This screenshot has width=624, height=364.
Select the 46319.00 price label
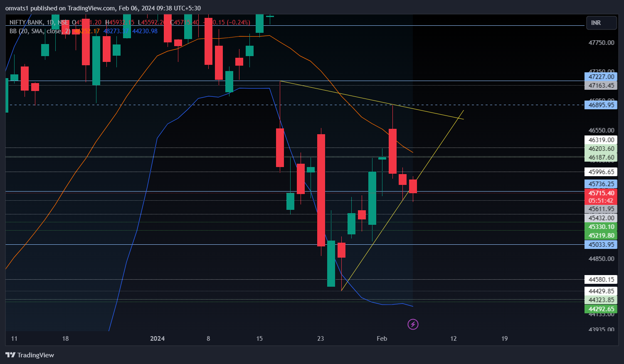coord(601,140)
